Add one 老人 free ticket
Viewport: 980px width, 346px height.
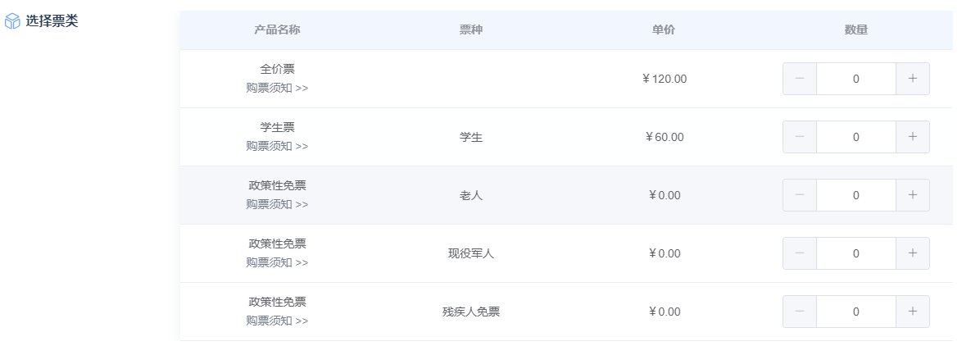(x=912, y=195)
